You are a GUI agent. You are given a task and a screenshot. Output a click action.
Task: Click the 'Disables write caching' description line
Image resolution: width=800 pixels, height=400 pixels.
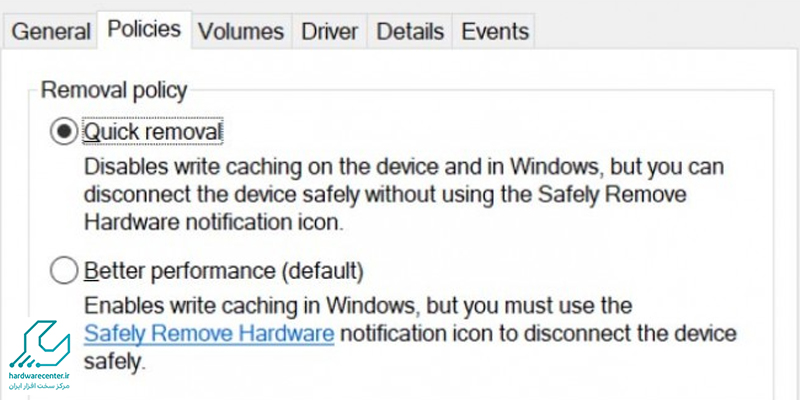(x=404, y=167)
